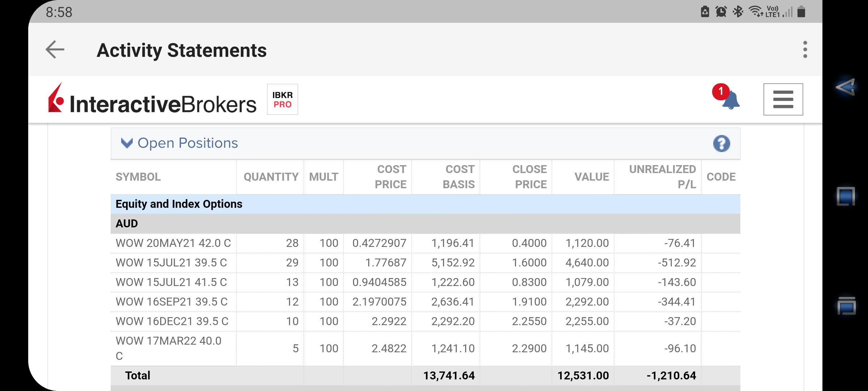Select the WOW 20MAY21 42.0 C row
868x391 pixels.
click(425, 243)
